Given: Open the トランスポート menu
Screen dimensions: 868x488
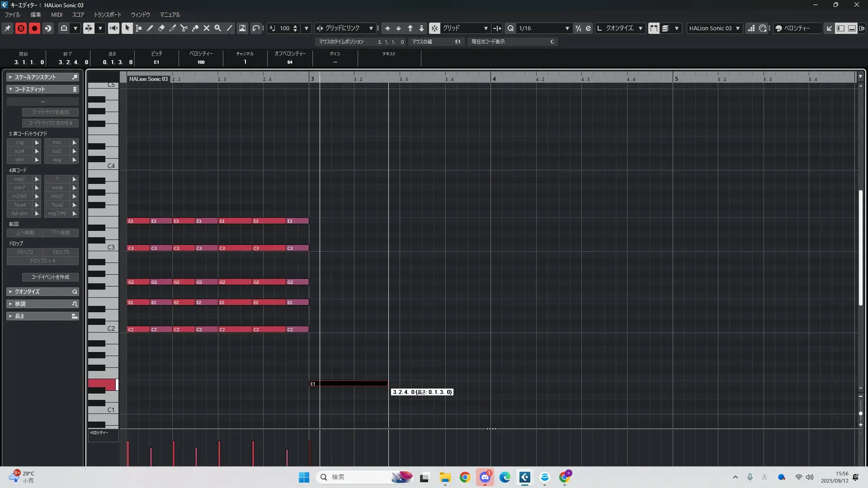Looking at the screenshot, I should click(x=107, y=14).
